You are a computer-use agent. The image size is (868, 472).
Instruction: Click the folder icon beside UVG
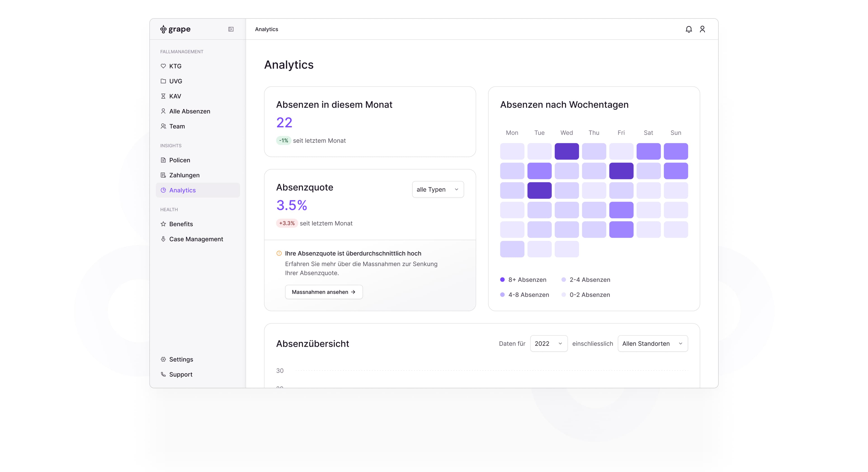[x=163, y=81]
